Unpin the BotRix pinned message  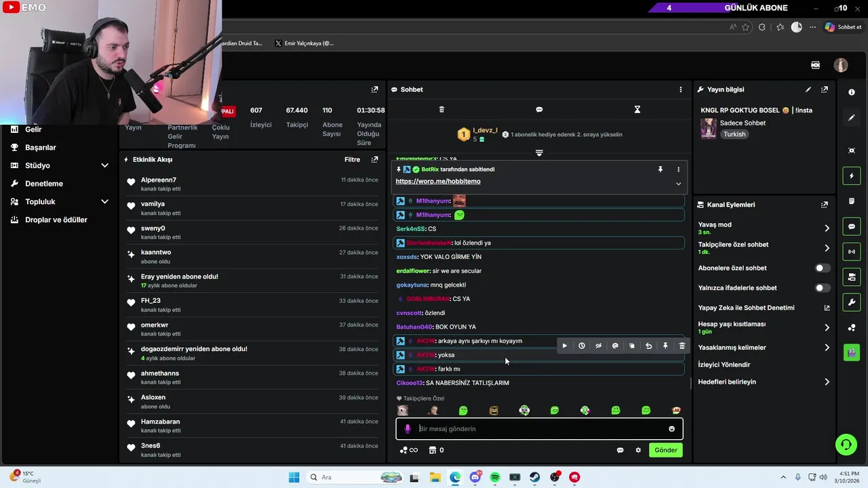click(x=660, y=169)
